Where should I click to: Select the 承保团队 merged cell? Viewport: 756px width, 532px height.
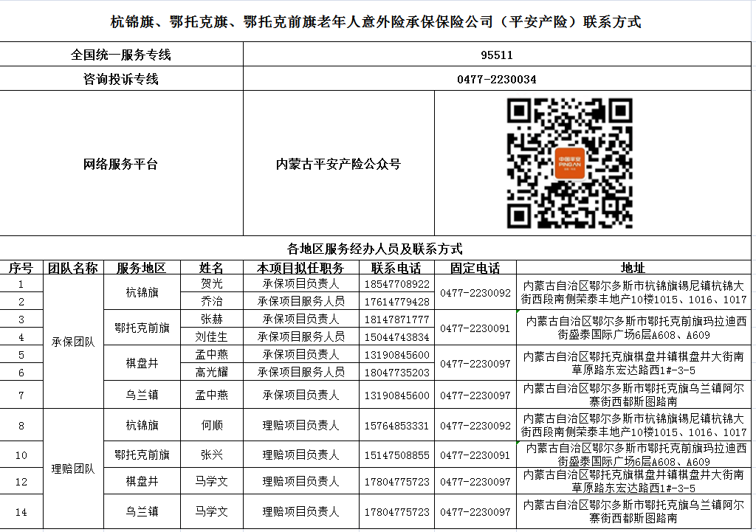point(73,342)
